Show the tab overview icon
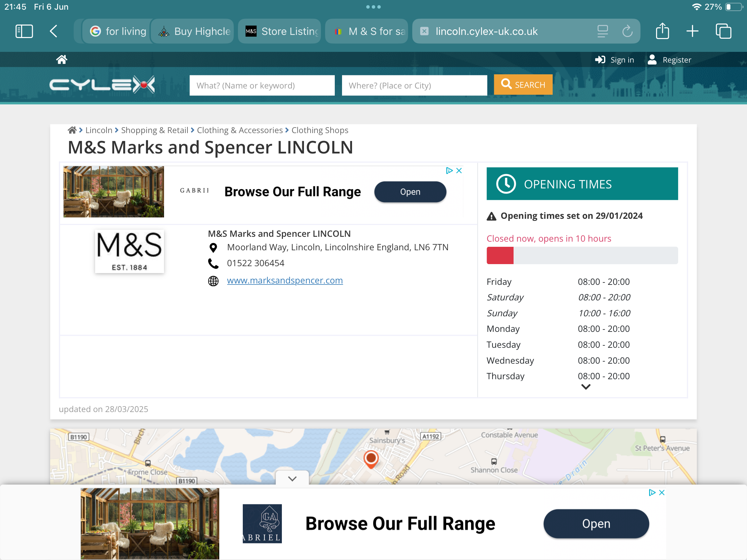747x560 pixels. [x=723, y=31]
